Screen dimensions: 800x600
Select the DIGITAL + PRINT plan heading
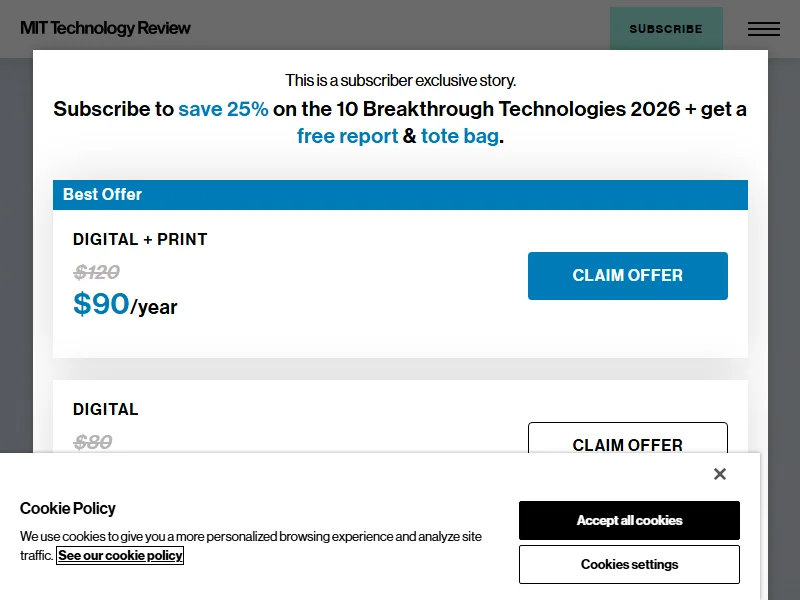point(140,239)
